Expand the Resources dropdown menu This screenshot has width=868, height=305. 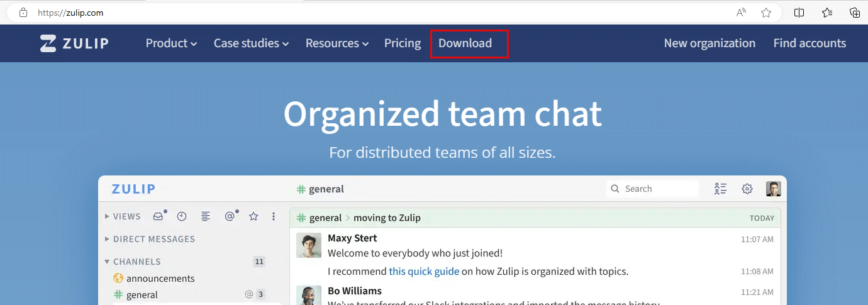(x=337, y=43)
